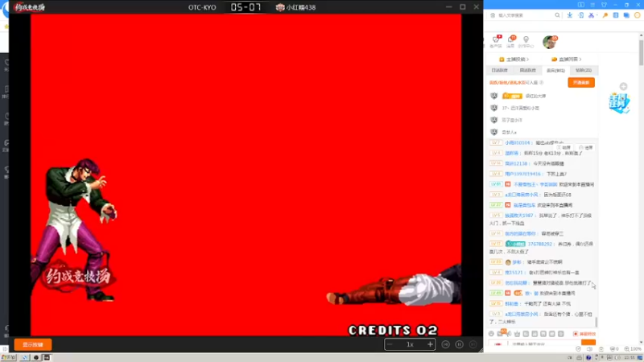Click the grey plus circle icon
Image resolution: width=644 pixels, height=362 pixels.
coord(623,86)
